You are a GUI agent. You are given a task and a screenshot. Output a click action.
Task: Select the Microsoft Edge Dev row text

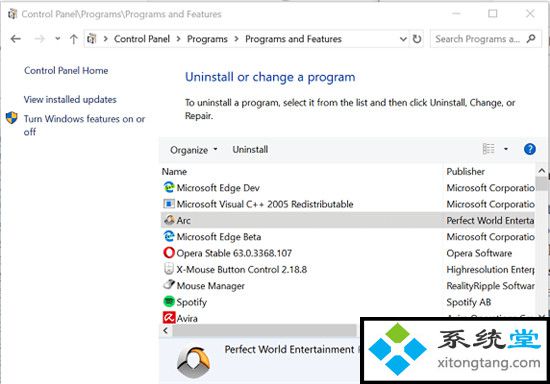[x=218, y=188]
